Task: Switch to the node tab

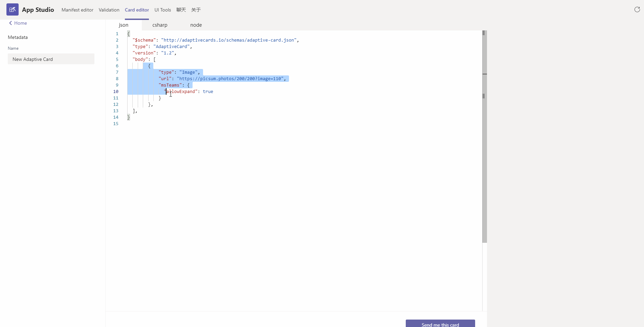Action: [196, 25]
